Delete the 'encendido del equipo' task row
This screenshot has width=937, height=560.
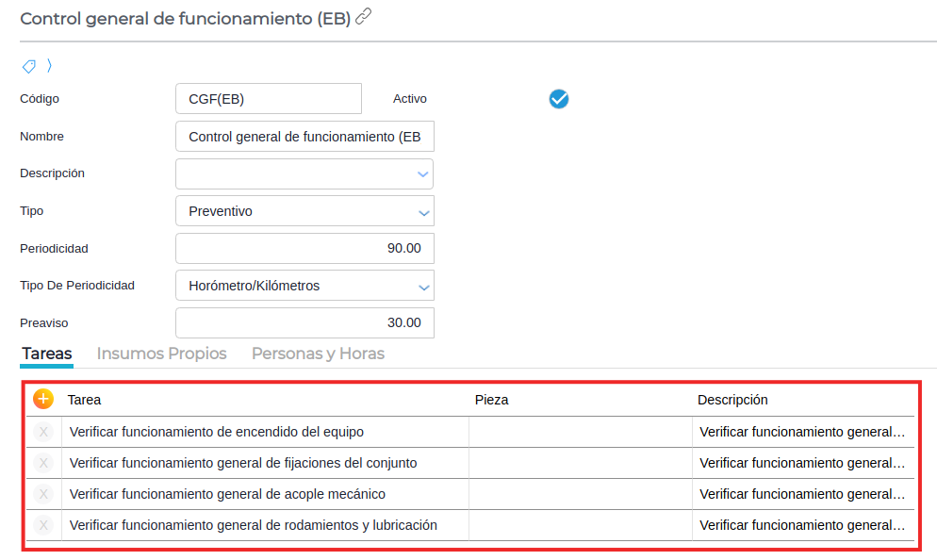(43, 432)
